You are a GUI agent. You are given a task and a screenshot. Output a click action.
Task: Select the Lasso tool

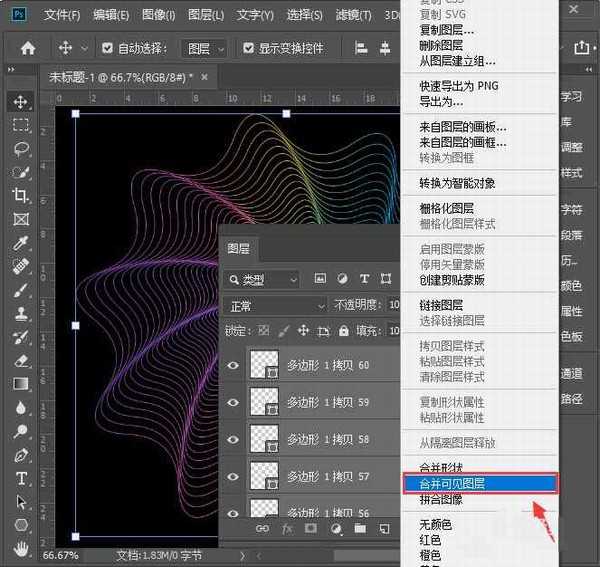(x=21, y=148)
